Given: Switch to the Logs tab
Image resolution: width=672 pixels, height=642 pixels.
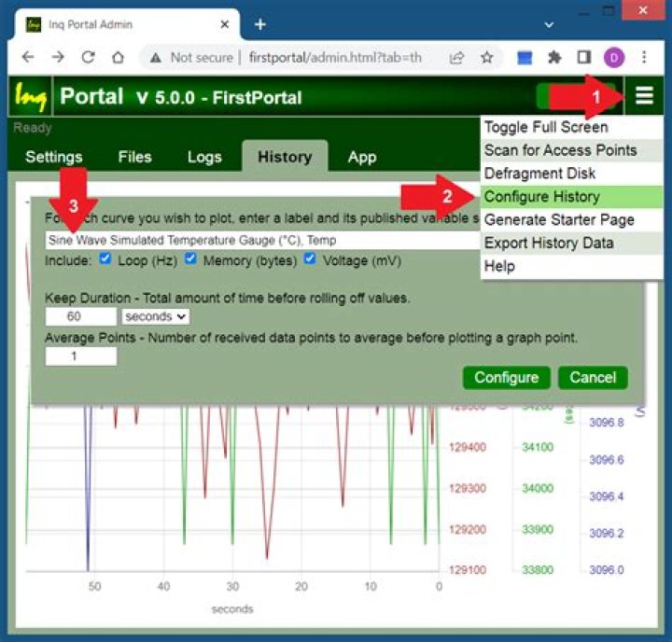Looking at the screenshot, I should tap(204, 157).
